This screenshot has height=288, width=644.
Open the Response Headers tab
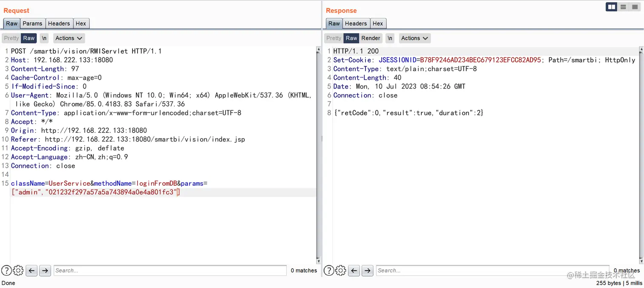[x=356, y=23]
